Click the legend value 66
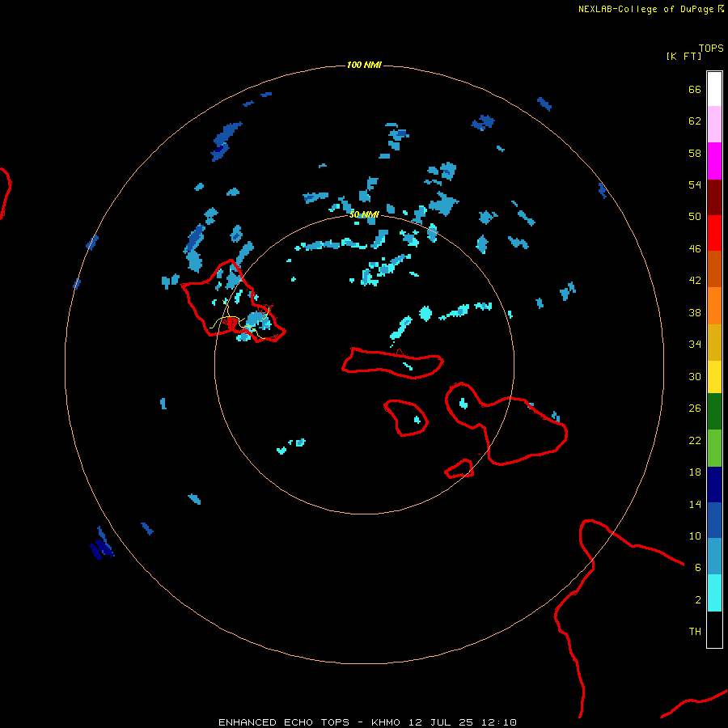 695,89
